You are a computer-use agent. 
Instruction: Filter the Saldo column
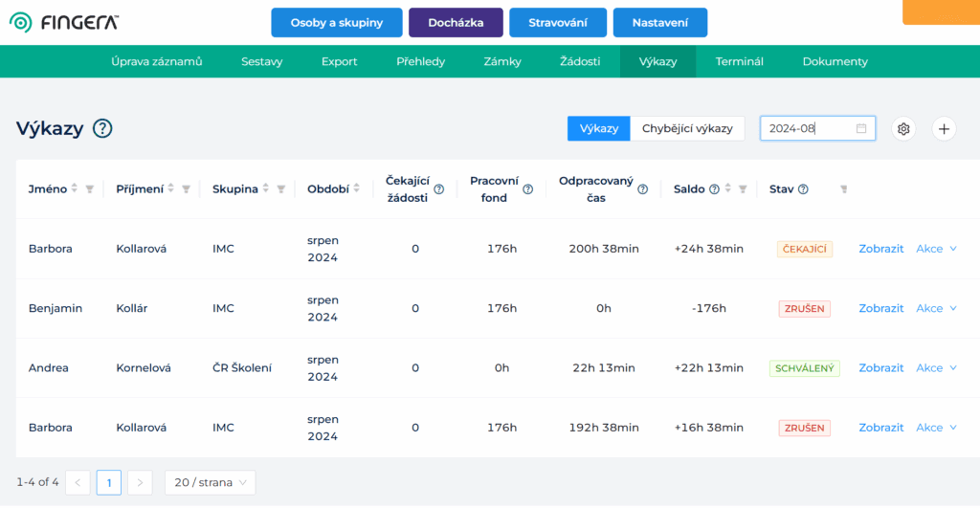point(743,188)
